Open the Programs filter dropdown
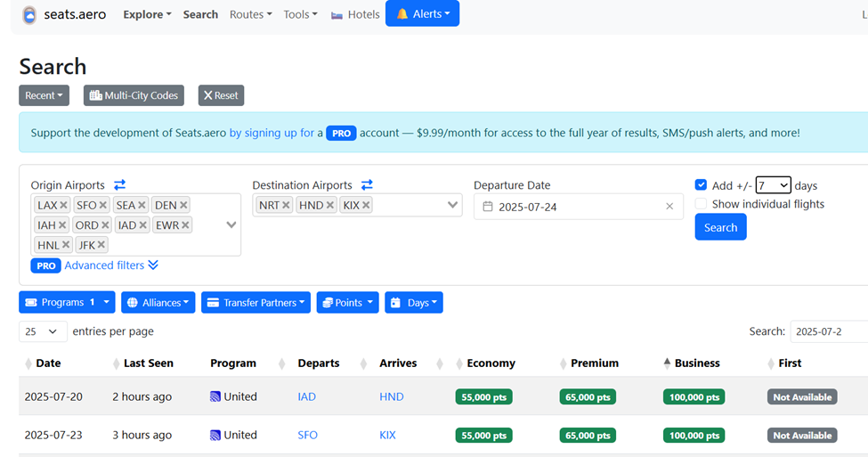The width and height of the screenshot is (868, 457). point(67,303)
